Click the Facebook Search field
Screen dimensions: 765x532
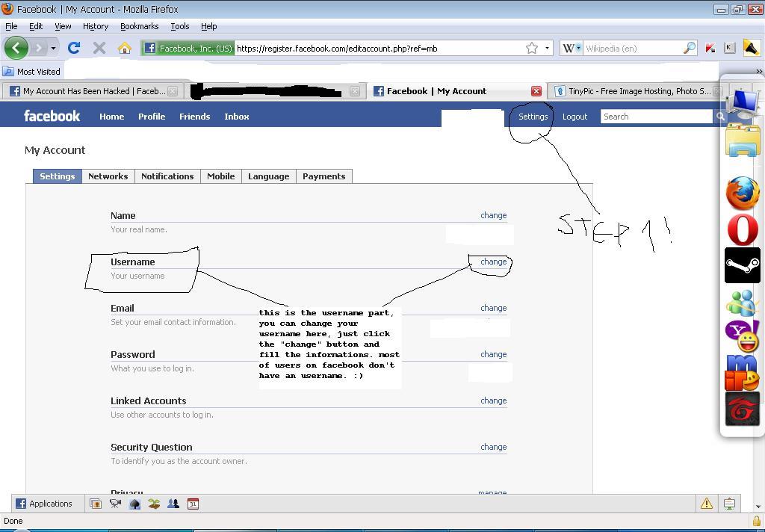coord(656,116)
